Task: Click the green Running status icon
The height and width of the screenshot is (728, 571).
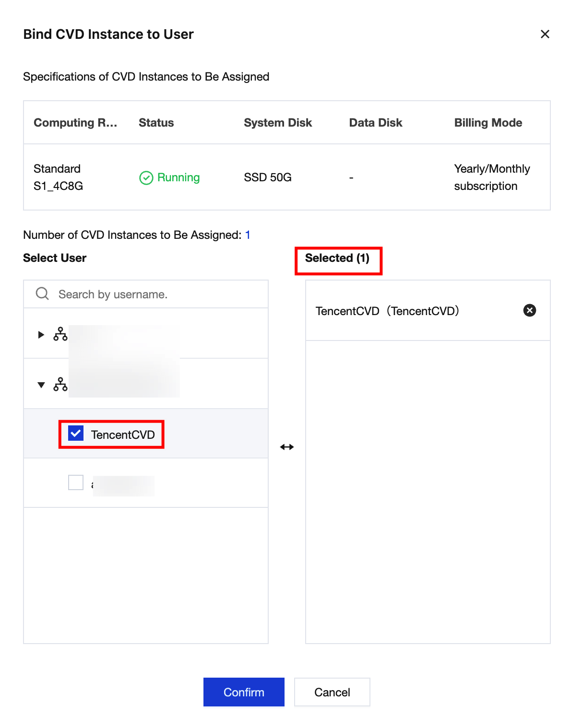Action: coord(146,178)
